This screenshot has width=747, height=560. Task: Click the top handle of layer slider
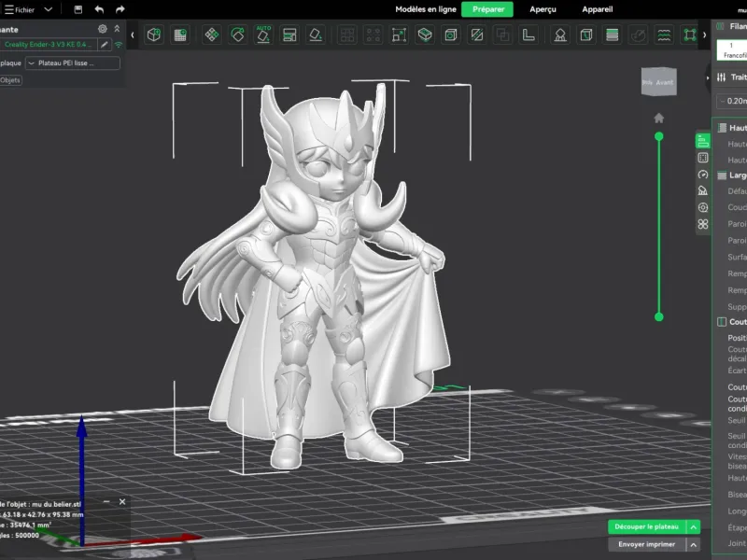pyautogui.click(x=659, y=136)
